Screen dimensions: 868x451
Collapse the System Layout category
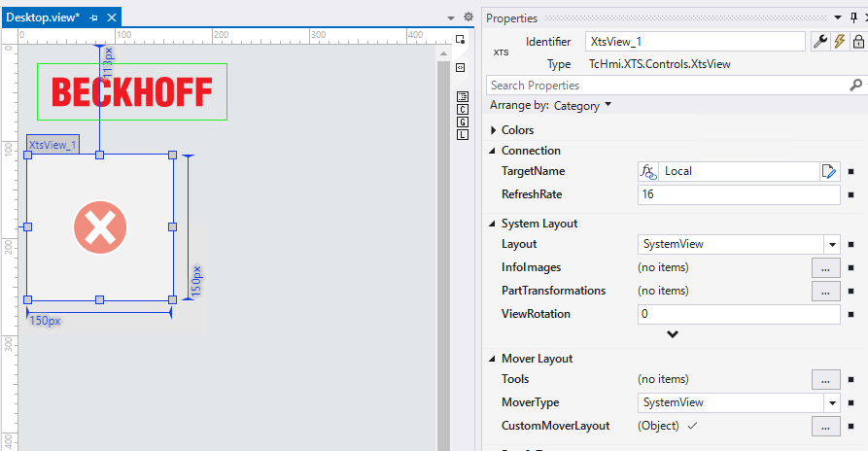(x=492, y=224)
